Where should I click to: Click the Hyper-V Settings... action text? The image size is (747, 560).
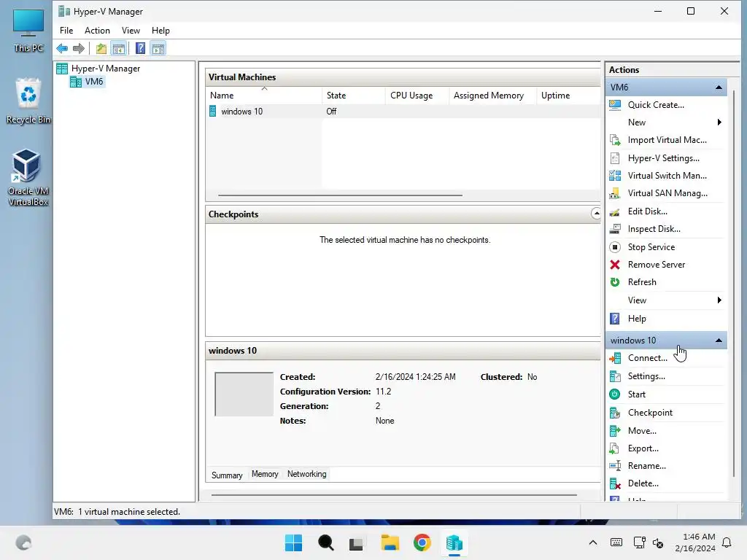coord(663,158)
